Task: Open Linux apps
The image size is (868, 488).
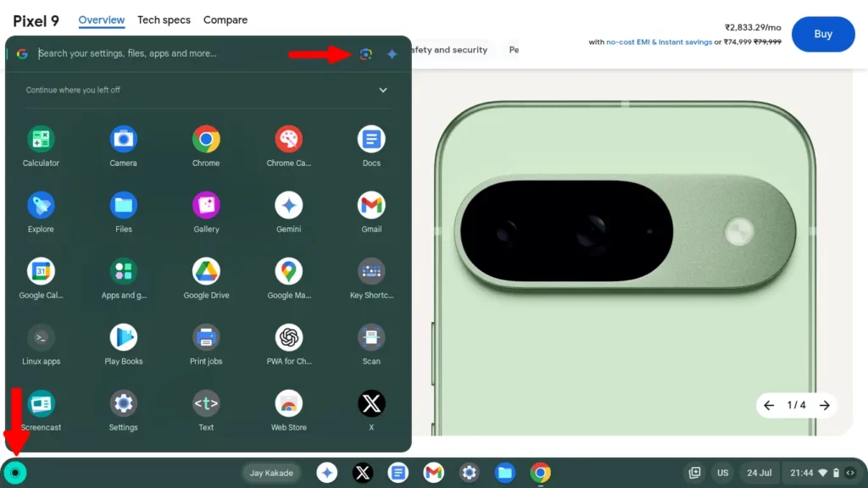Action: [41, 338]
